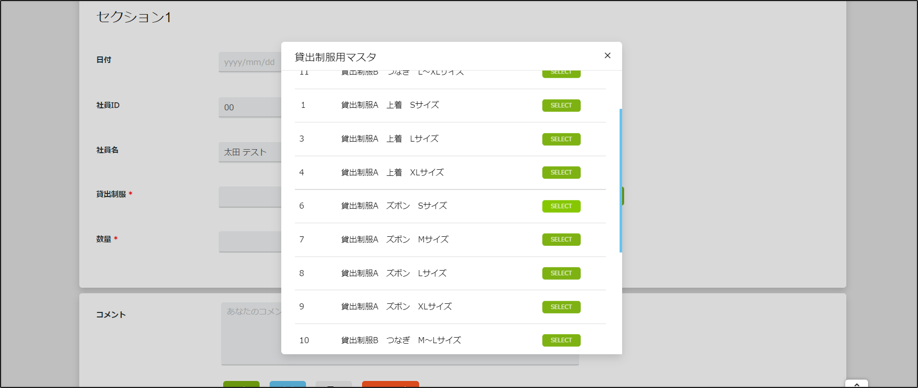Select 貸出制服A 上着 XLサイズ row
The image size is (918, 388).
(x=561, y=173)
